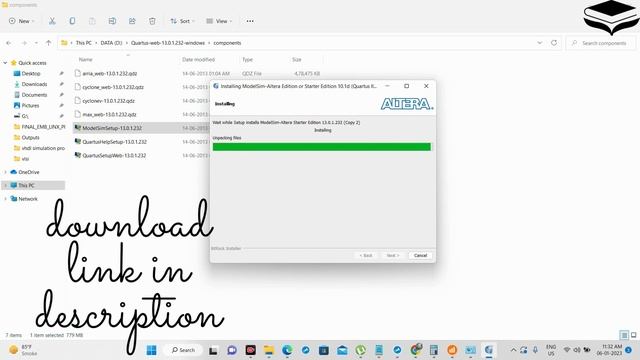Open the Windows Start menu
Image resolution: width=640 pixels, height=360 pixels.
point(151,350)
